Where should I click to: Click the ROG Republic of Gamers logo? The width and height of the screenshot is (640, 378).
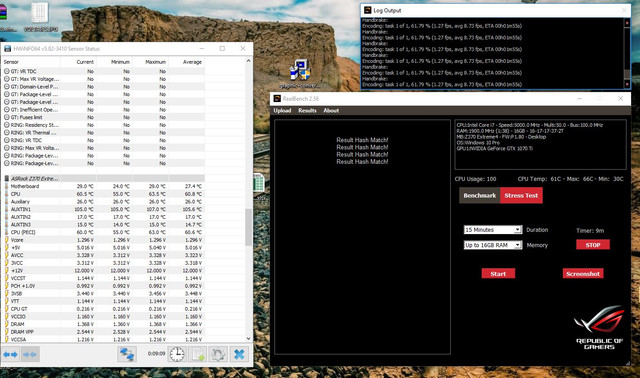(x=599, y=328)
